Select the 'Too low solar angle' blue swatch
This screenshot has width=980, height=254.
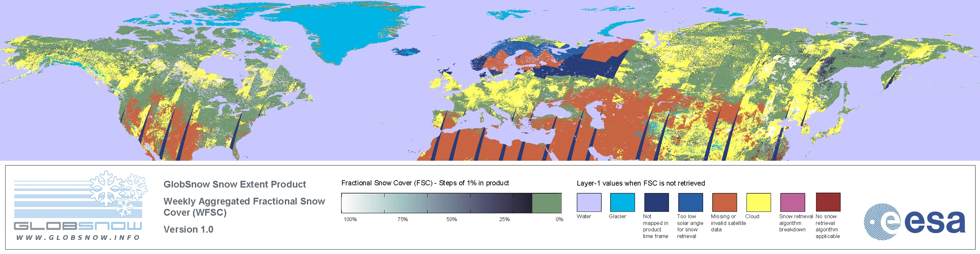(x=690, y=202)
